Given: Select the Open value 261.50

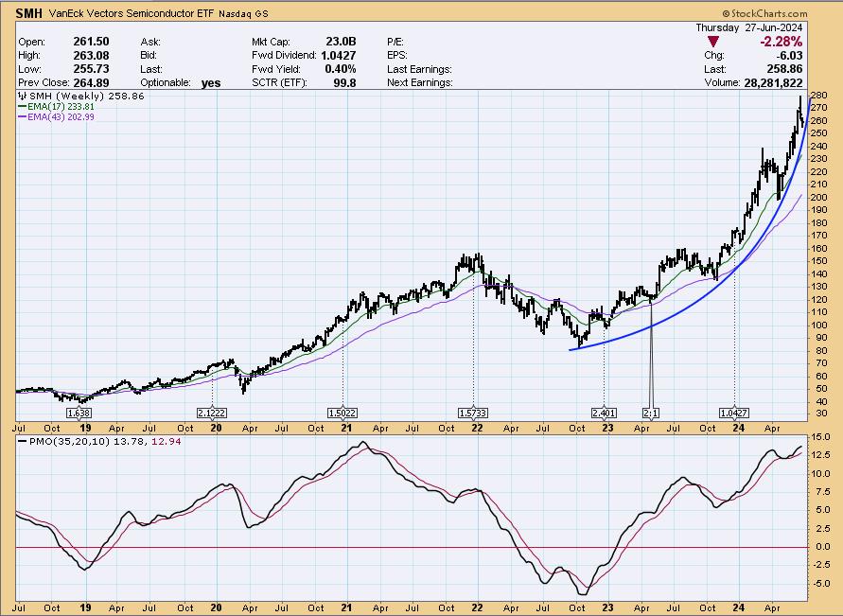Looking at the screenshot, I should [91, 42].
